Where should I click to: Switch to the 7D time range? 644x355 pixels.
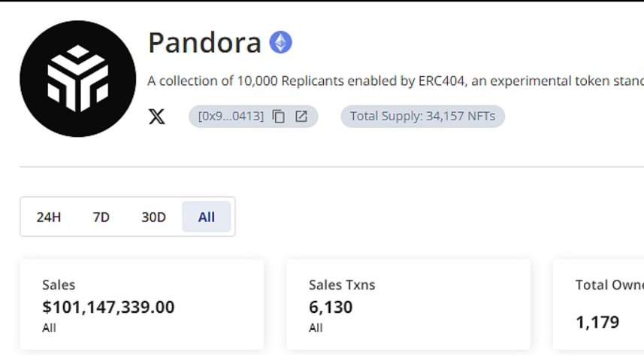click(x=101, y=217)
